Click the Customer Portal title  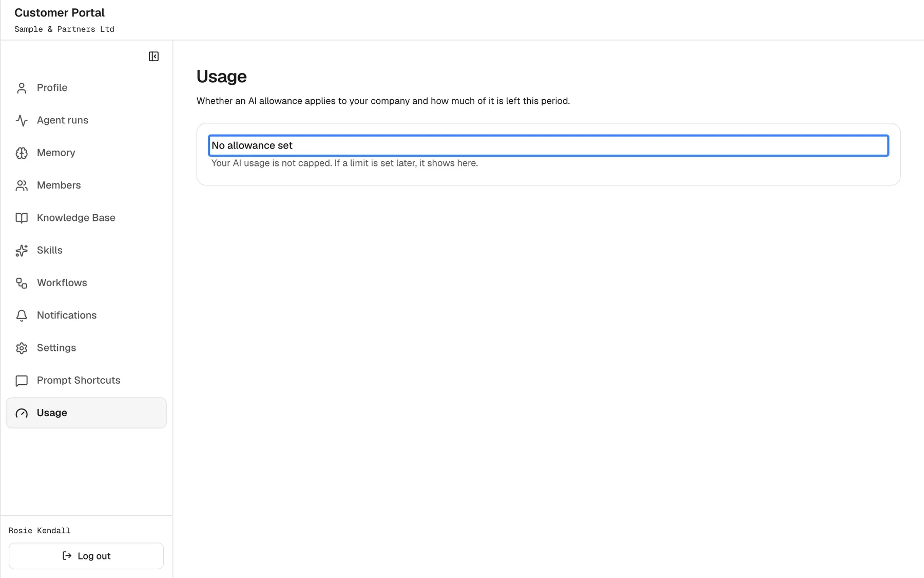tap(60, 12)
